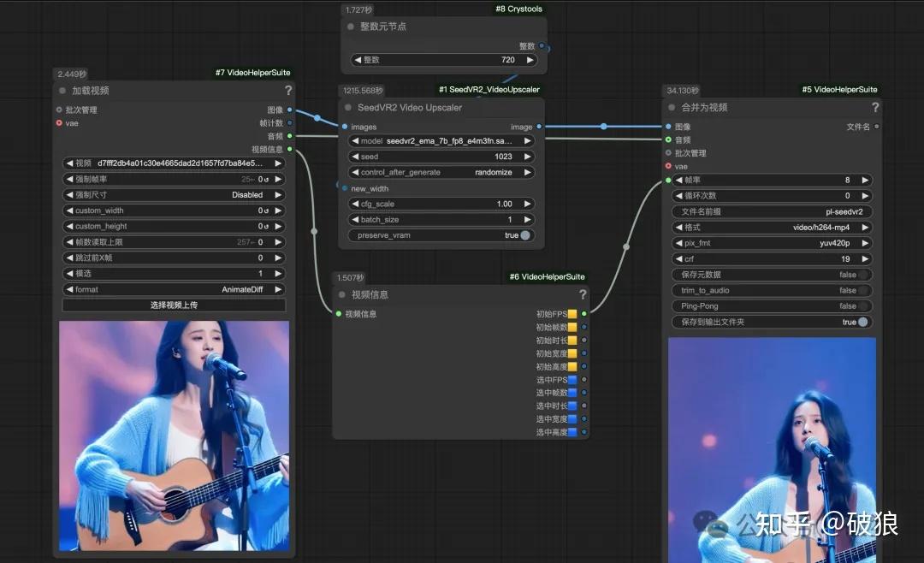The image size is (924, 563).
Task: Disable the 保存到输出文件夹 toggle
Action: tap(863, 321)
